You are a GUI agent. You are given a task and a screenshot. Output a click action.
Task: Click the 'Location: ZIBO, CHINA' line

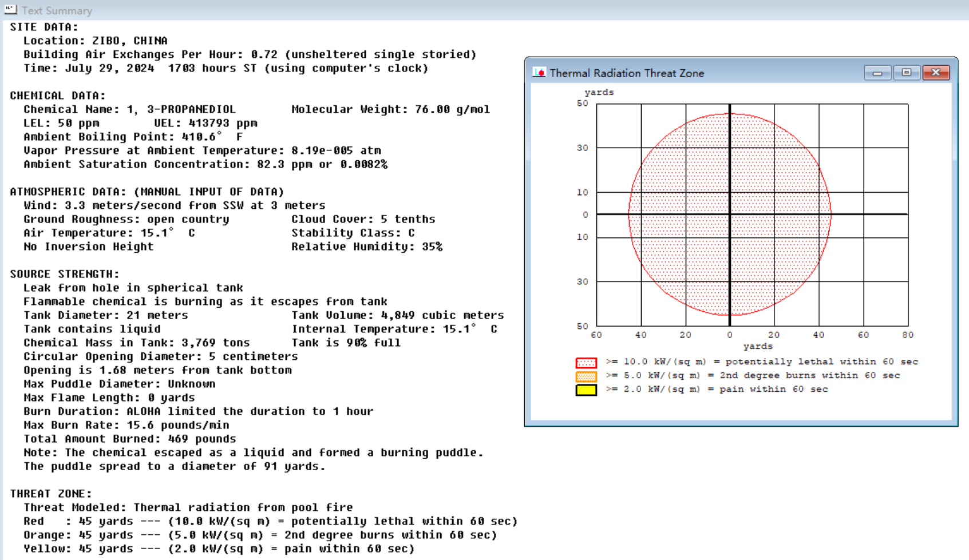96,41
